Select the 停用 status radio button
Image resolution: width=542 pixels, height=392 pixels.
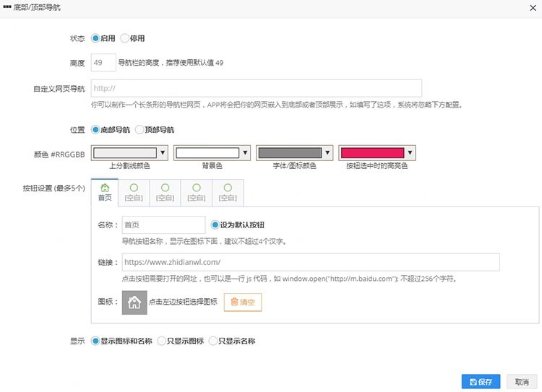(125, 38)
